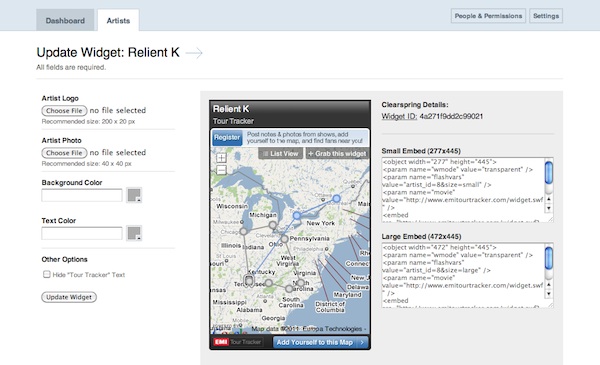Zoom out on the map
Screen dimensions: 600x365
221,170
